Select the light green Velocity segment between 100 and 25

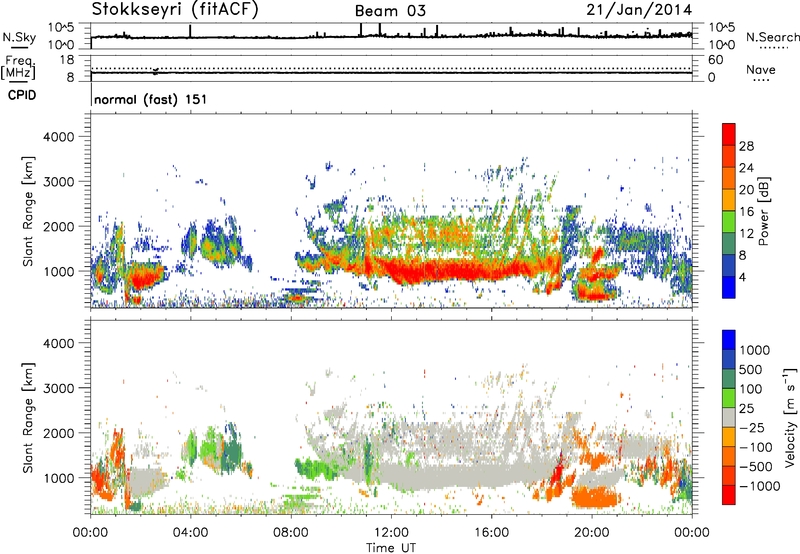coord(729,398)
